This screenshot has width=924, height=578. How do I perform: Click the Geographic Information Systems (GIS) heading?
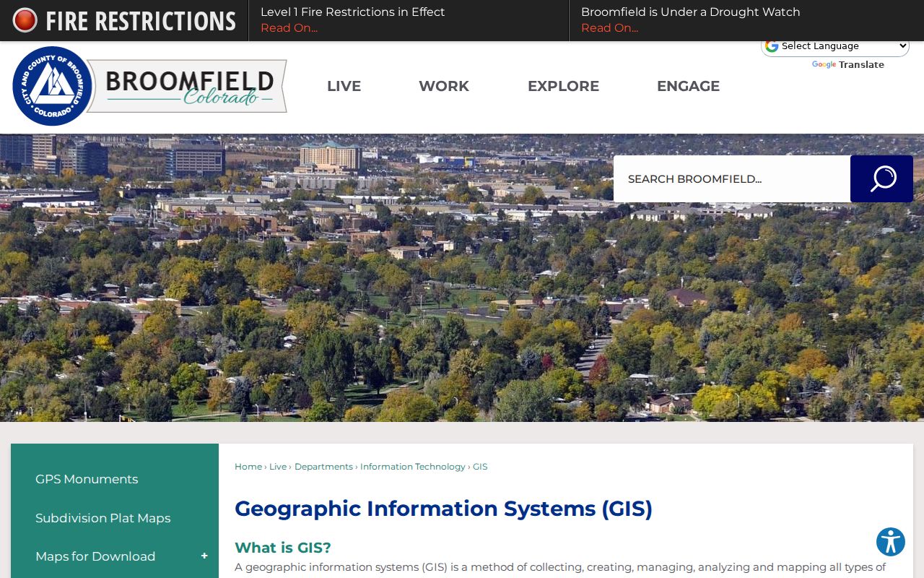pyautogui.click(x=443, y=509)
